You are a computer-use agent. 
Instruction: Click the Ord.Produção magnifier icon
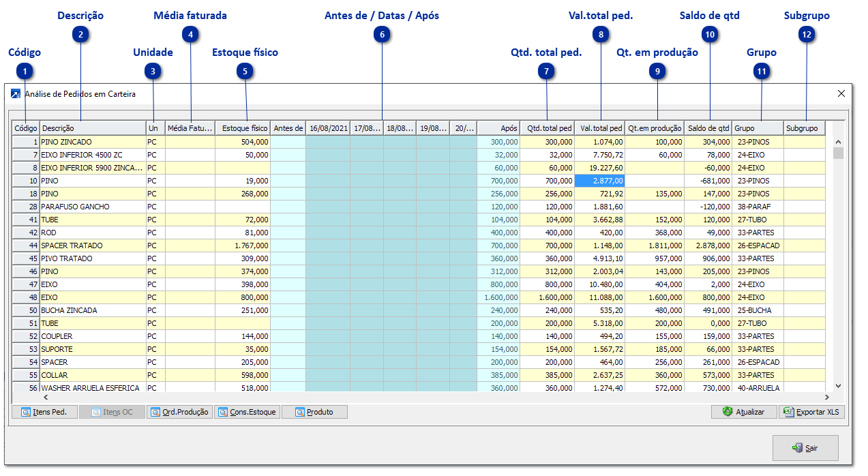click(155, 413)
